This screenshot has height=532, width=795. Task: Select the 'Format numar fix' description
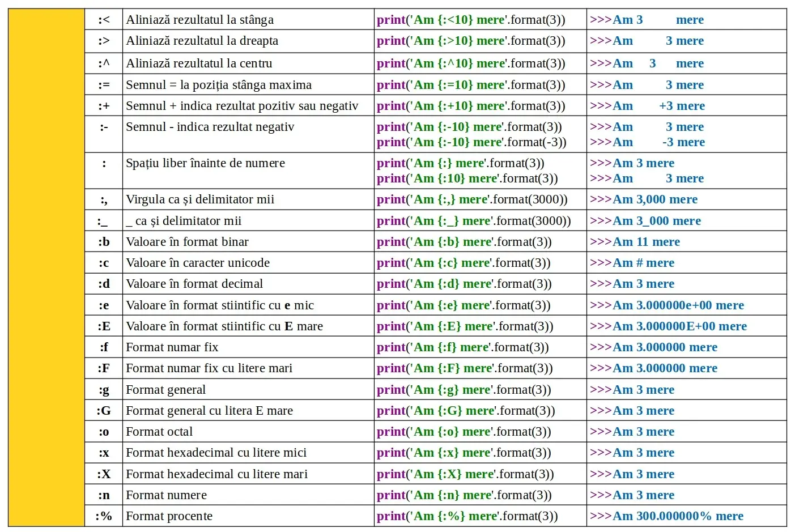click(x=172, y=347)
